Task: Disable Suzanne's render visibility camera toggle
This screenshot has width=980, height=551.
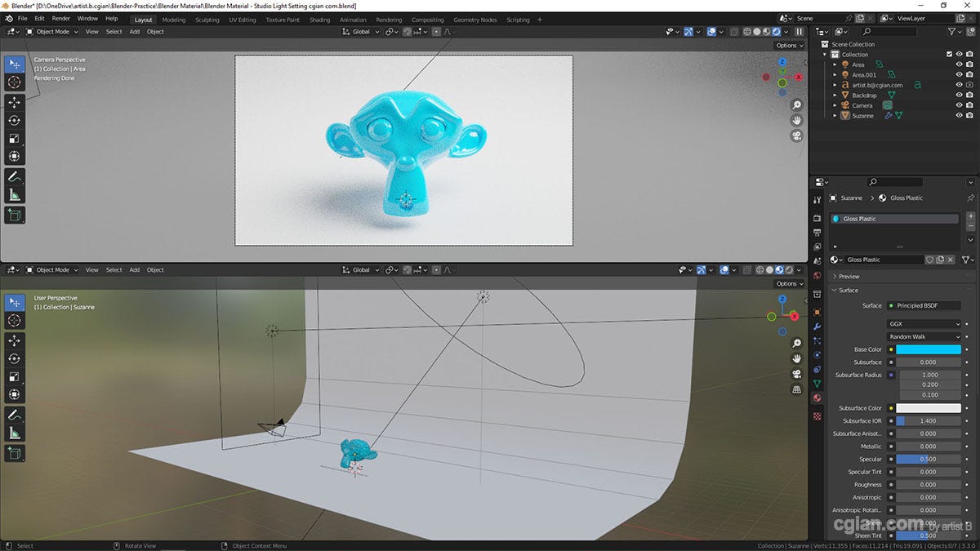Action: (969, 115)
